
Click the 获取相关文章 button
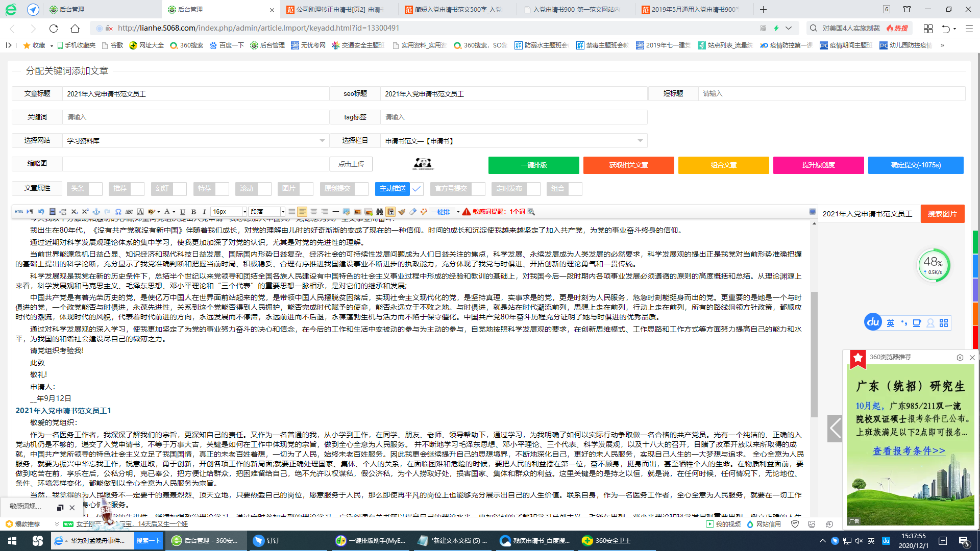pyautogui.click(x=628, y=165)
